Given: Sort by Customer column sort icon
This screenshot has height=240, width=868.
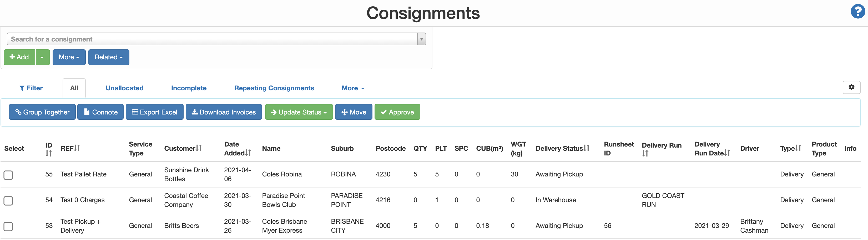Looking at the screenshot, I should [x=199, y=148].
